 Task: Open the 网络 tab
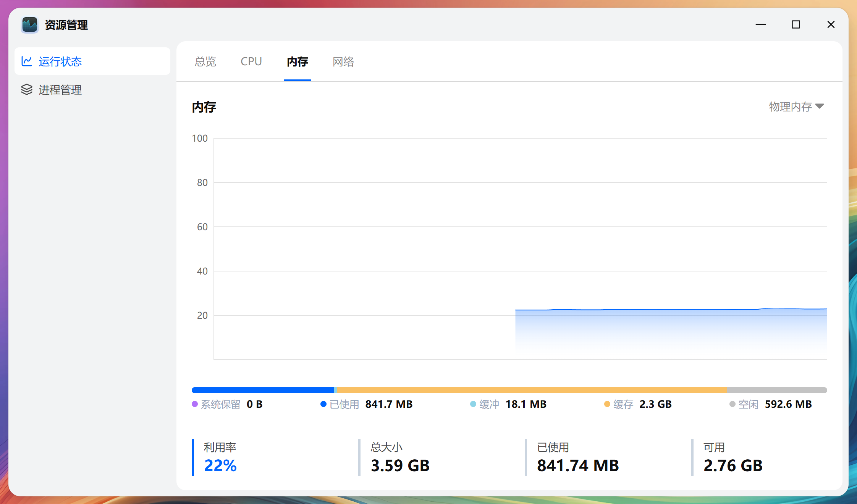click(x=343, y=61)
